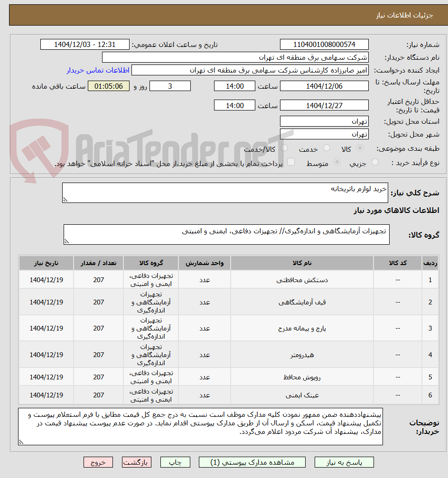Click the request creator field امیر صابرزاده

click(x=250, y=70)
